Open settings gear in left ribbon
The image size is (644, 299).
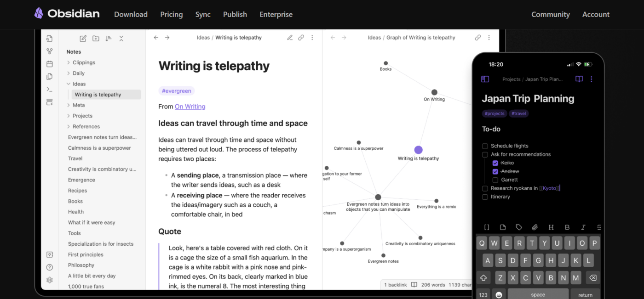click(x=50, y=280)
